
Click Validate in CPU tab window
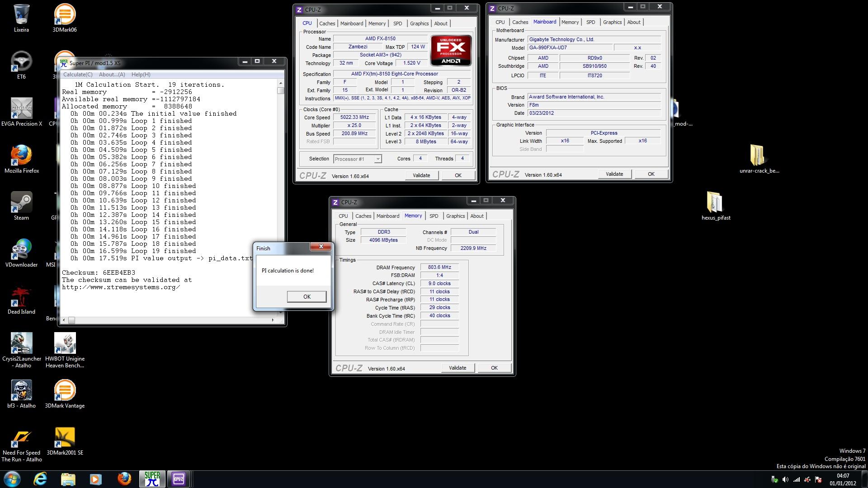[421, 176]
